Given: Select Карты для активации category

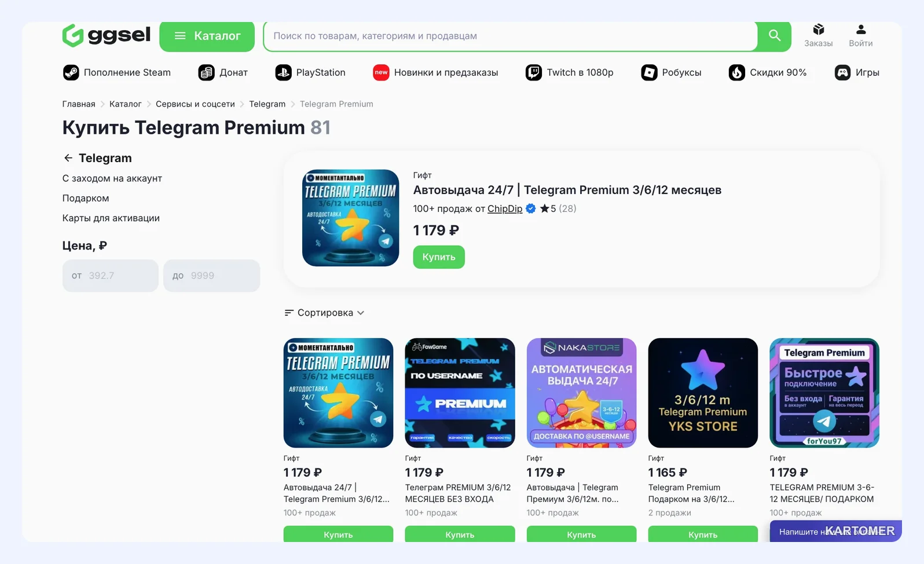Looking at the screenshot, I should tap(111, 218).
